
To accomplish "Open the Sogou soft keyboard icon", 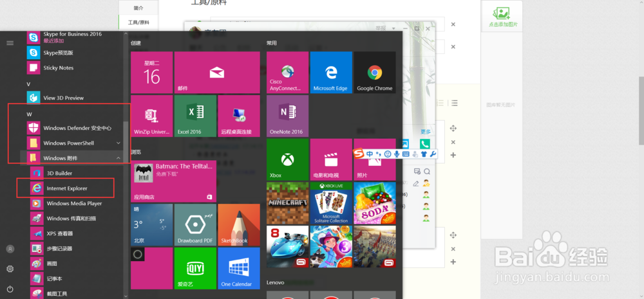I will click(406, 154).
